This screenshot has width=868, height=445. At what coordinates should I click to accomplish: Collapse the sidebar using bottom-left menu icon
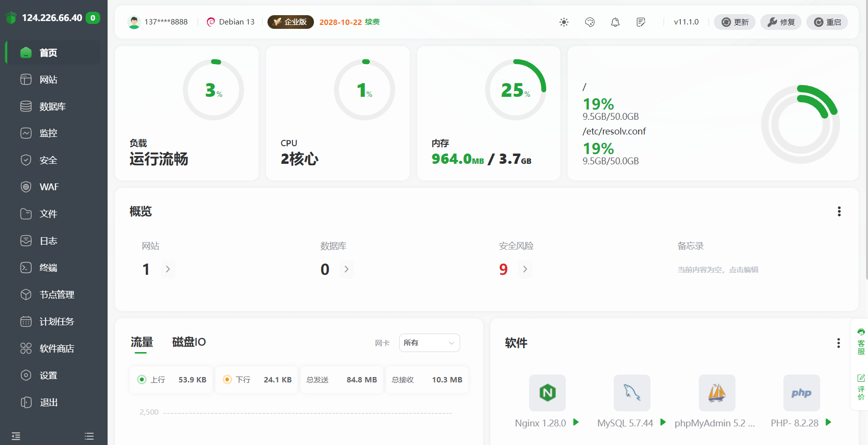16,436
